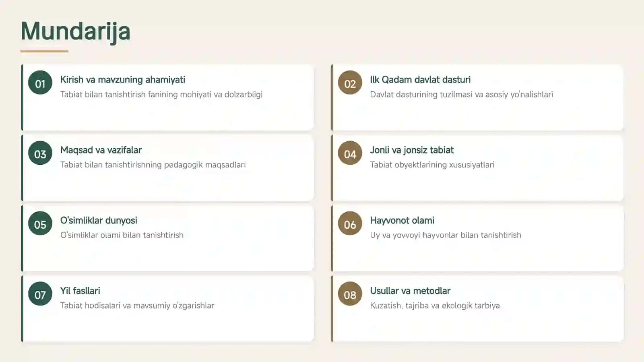Click subtitle 'Kuzatish, tajriba va ekologik tarbiya'
This screenshot has height=362, width=644.
click(x=435, y=306)
